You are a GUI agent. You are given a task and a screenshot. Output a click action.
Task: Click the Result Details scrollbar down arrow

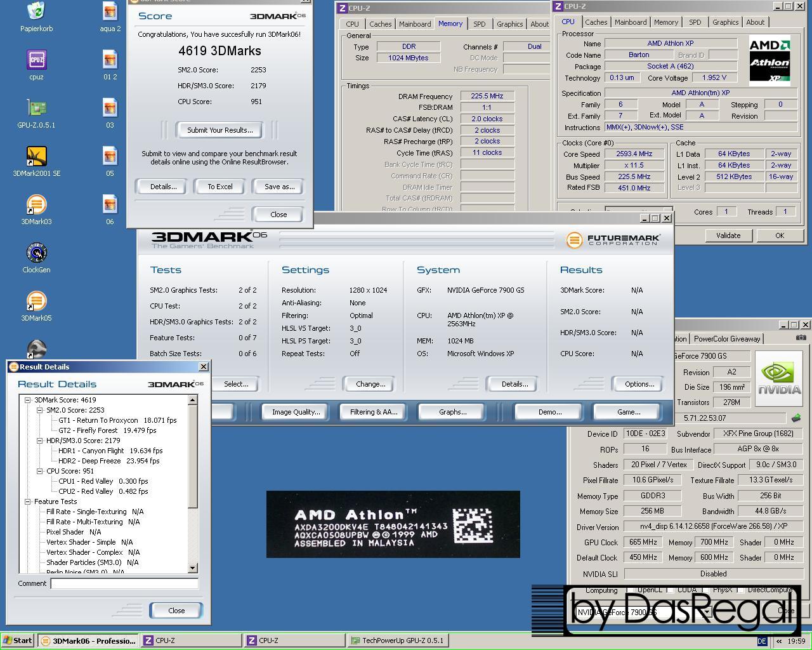(x=193, y=568)
